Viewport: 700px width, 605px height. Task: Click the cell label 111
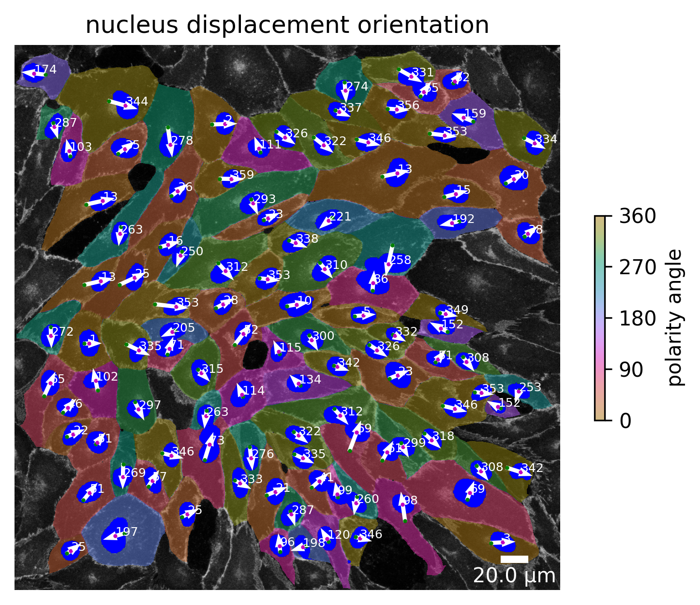tap(270, 145)
